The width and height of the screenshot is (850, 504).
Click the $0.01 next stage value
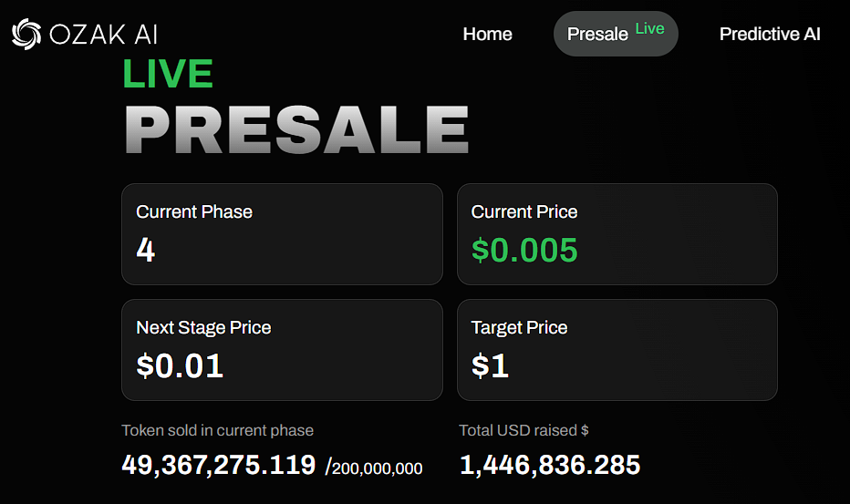click(x=180, y=365)
